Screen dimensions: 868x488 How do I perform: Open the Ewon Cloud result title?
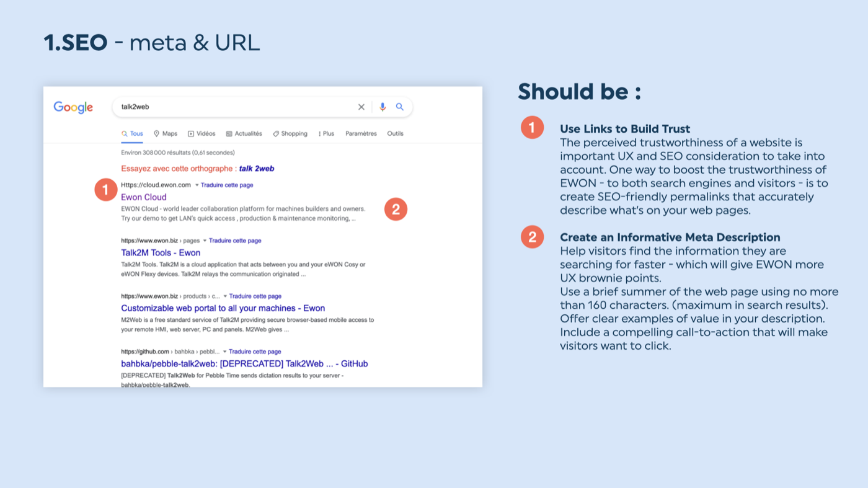click(144, 197)
